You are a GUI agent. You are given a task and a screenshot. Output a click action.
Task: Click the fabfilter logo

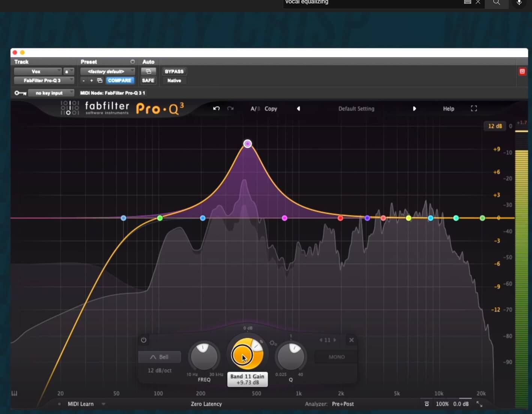pyautogui.click(x=95, y=108)
